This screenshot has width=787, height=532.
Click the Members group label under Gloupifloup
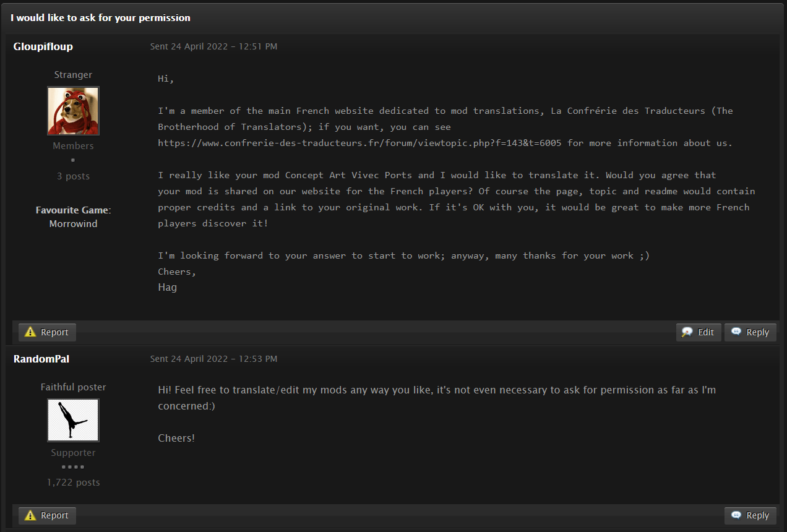73,146
